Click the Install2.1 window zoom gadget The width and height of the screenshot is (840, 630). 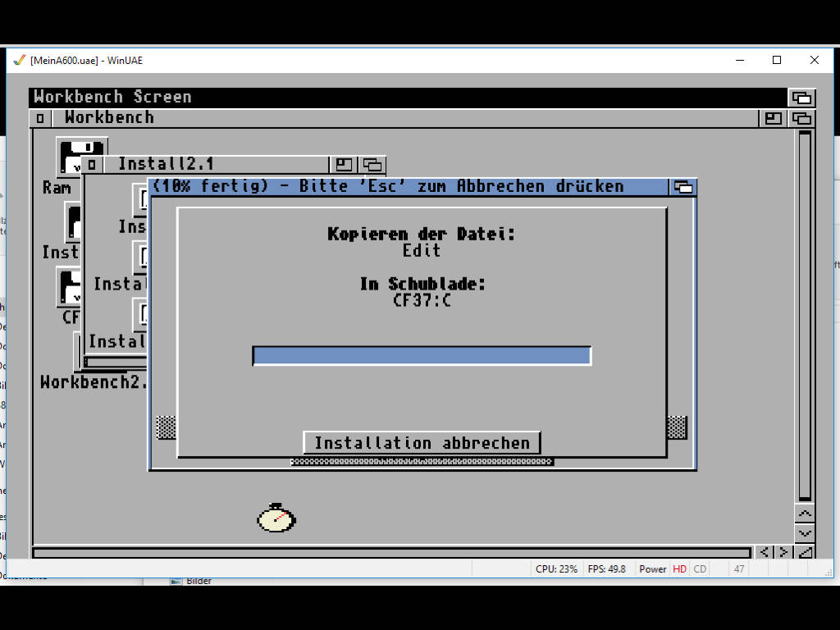[x=345, y=165]
